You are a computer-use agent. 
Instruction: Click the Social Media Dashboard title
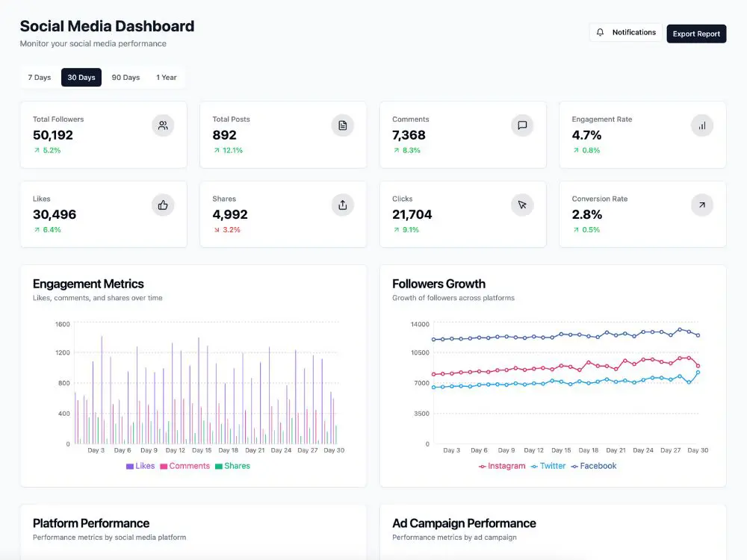107,26
